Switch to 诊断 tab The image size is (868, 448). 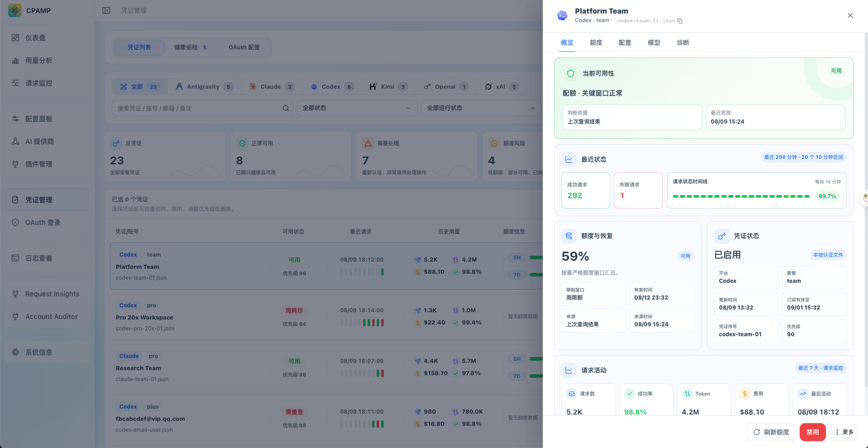coord(683,43)
